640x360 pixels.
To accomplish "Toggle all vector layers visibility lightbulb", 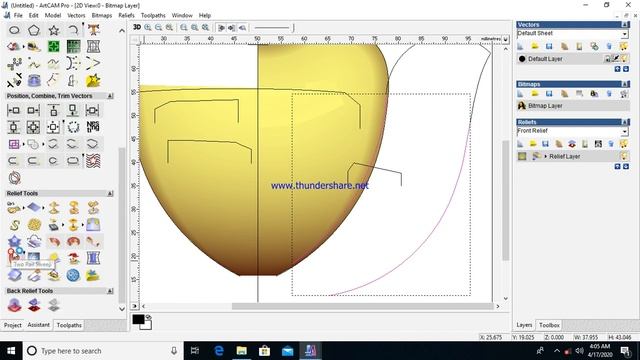I will [x=624, y=47].
